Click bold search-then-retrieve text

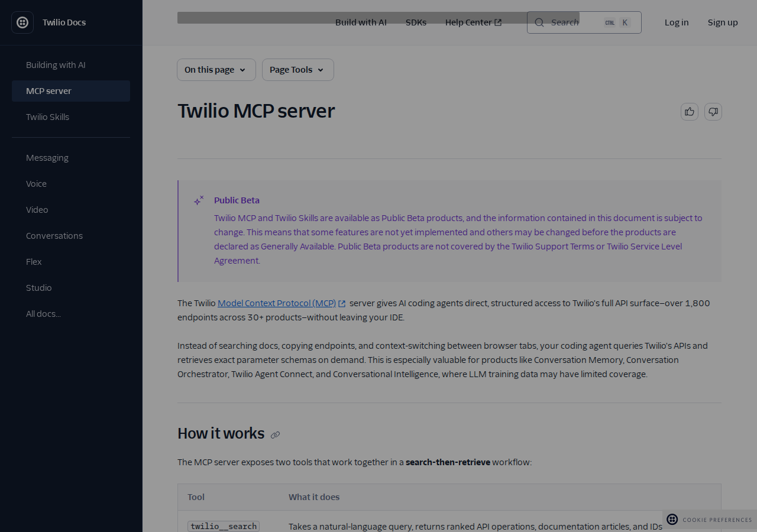point(448,462)
